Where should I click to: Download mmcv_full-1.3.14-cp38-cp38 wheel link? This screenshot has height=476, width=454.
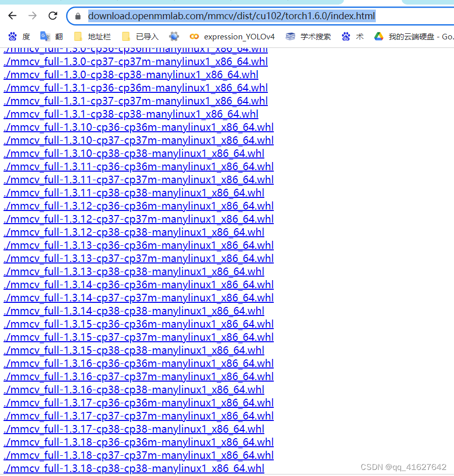point(134,311)
